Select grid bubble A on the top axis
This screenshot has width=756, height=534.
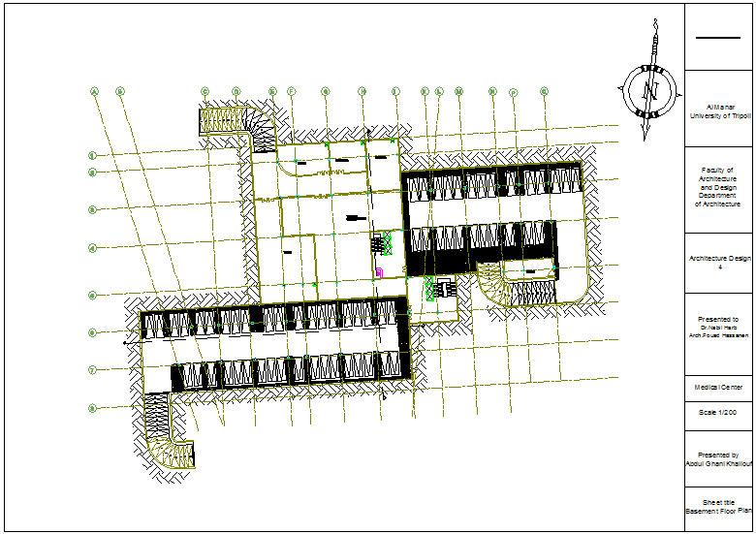pos(95,91)
